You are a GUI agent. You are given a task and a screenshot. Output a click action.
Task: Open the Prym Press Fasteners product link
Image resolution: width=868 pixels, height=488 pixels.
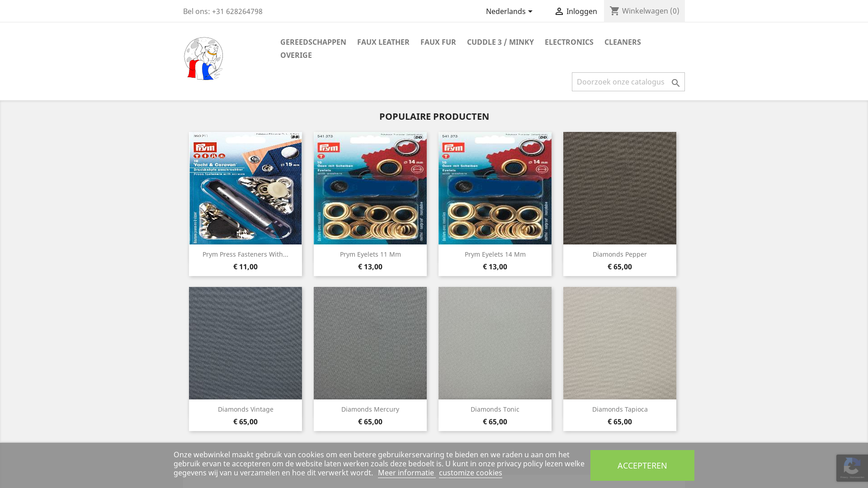click(245, 254)
